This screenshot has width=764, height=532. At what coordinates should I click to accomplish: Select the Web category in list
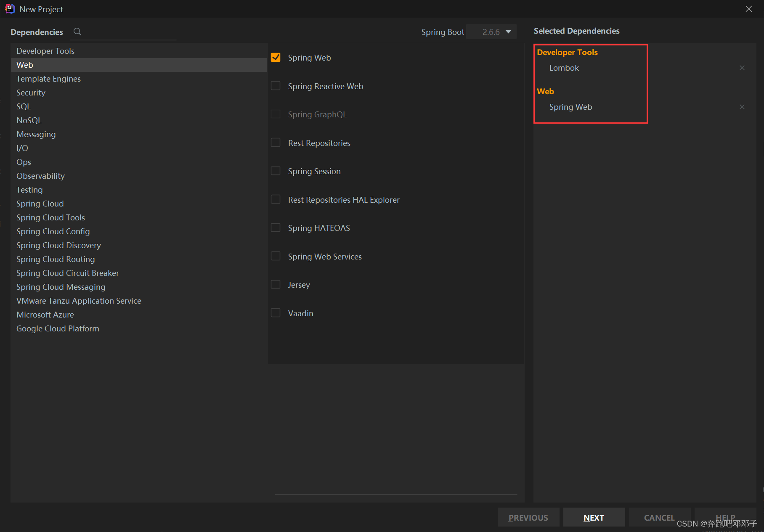click(139, 65)
